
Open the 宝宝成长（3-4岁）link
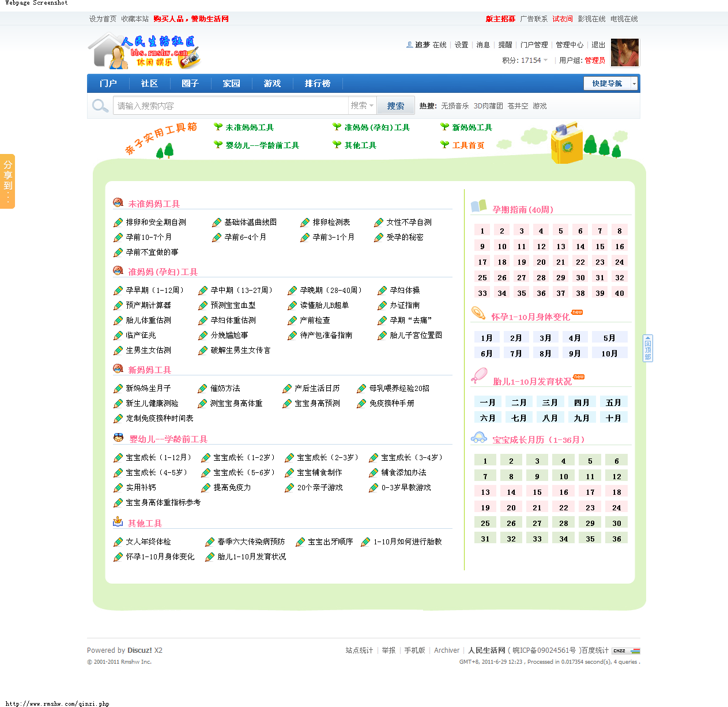pyautogui.click(x=413, y=457)
